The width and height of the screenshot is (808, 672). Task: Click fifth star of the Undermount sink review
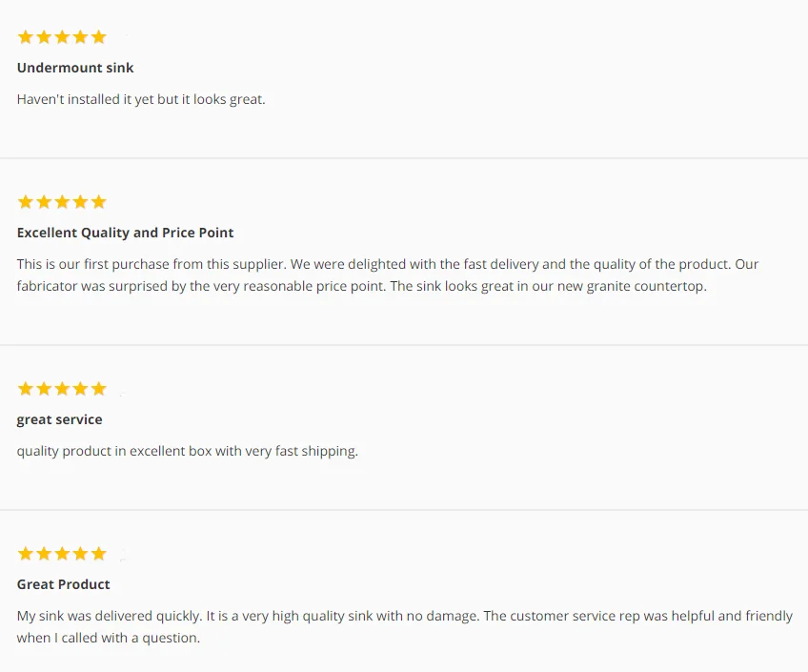pos(98,37)
